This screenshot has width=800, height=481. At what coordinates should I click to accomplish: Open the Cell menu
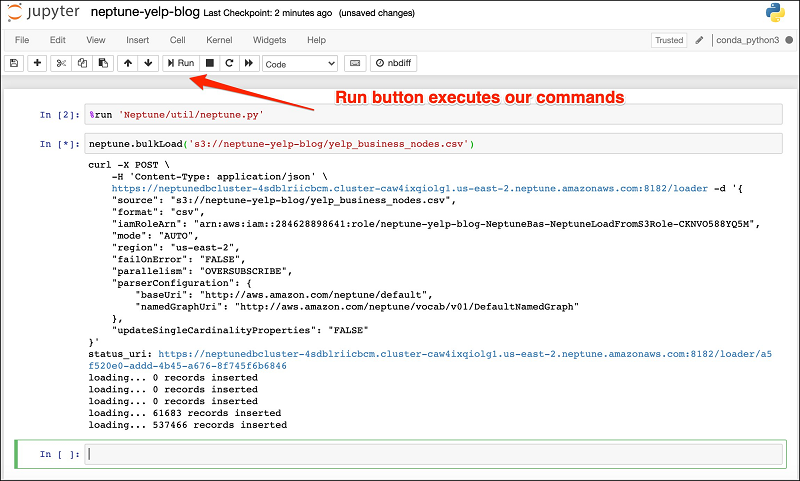(x=178, y=40)
